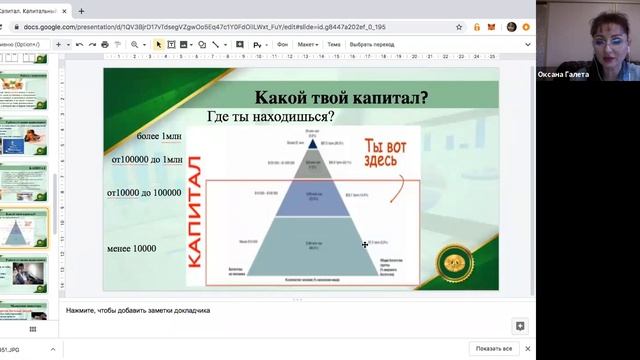Select the highlighted pyramid slide thumbnail
This screenshot has width=640, height=360.
pyautogui.click(x=24, y=229)
